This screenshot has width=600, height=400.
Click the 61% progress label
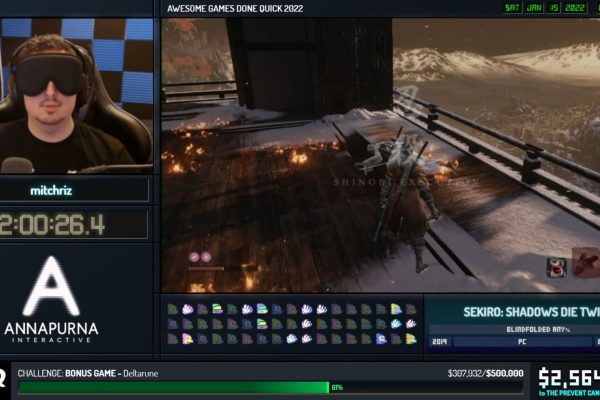[337, 387]
